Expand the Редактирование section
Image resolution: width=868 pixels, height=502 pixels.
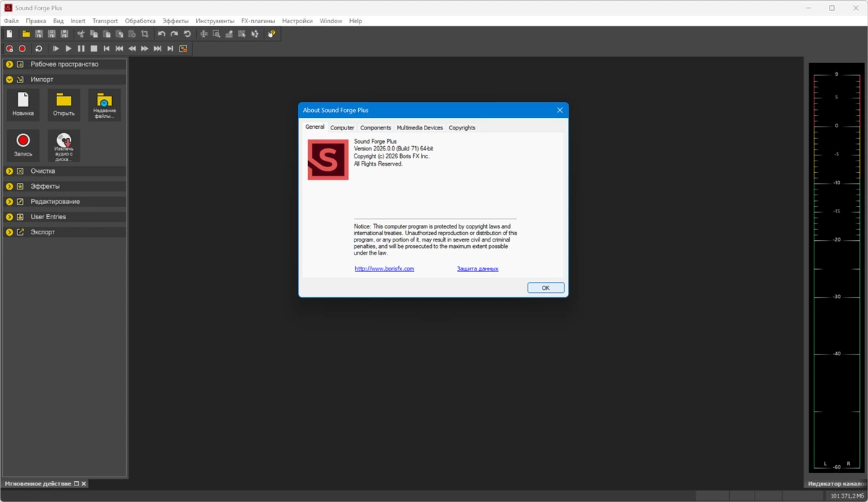tap(9, 202)
